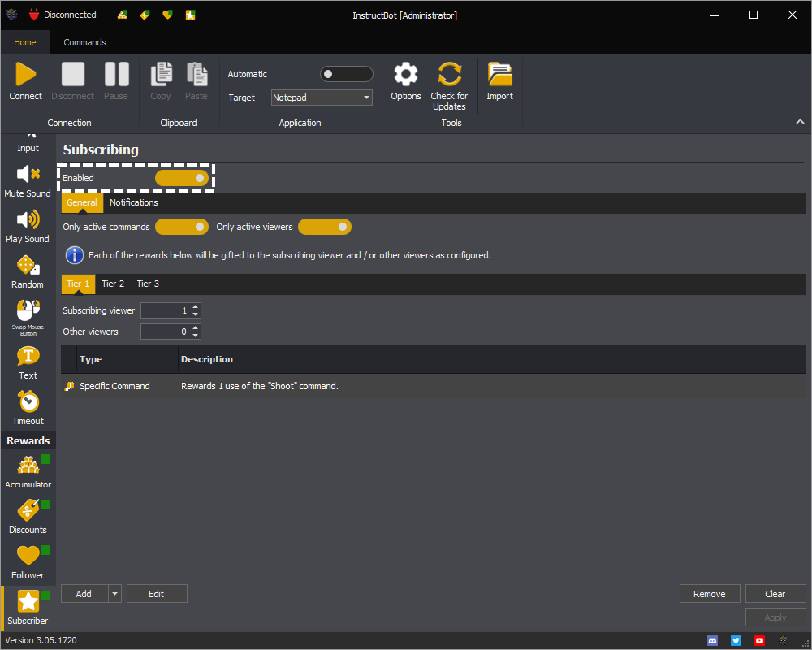The width and height of the screenshot is (812, 650).
Task: Click Check for Updates icon
Action: pyautogui.click(x=449, y=75)
